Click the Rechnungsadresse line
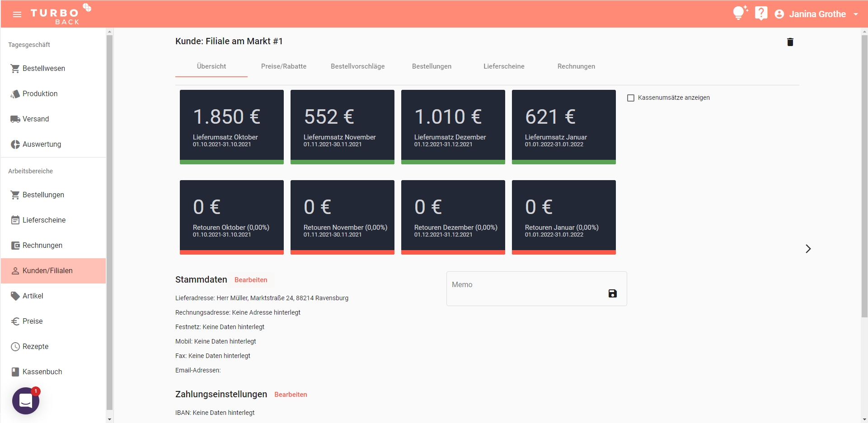The width and height of the screenshot is (868, 423). (238, 312)
